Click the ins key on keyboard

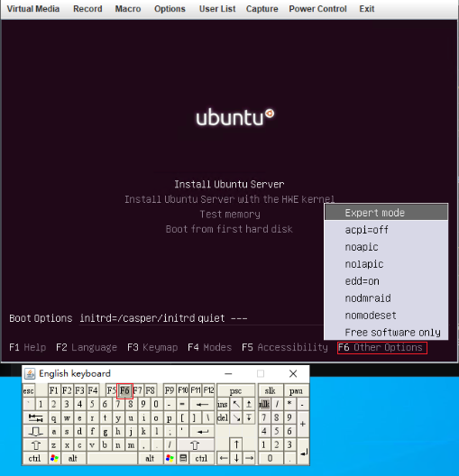(223, 404)
